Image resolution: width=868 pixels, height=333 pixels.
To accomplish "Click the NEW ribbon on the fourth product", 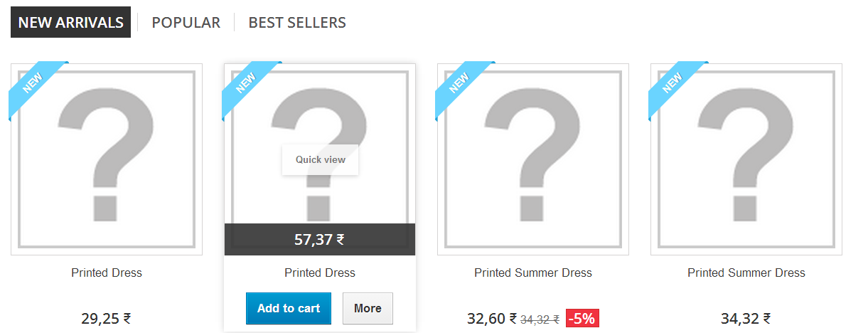I will [674, 85].
